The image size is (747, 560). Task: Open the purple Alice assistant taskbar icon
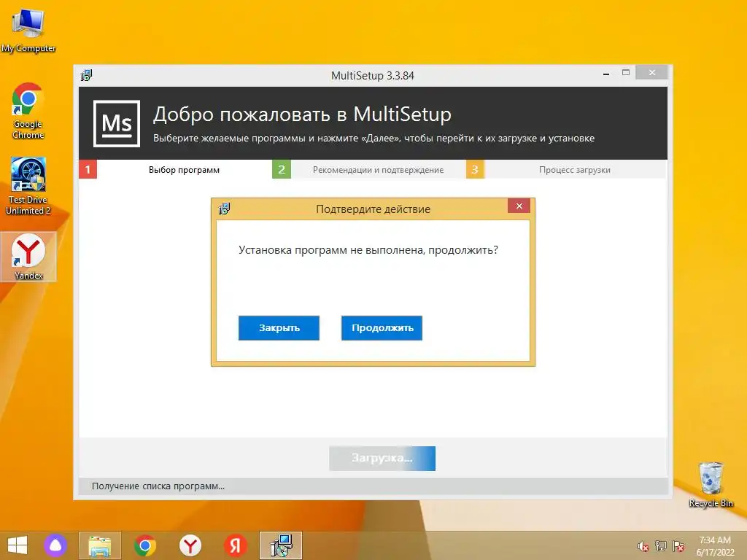[x=55, y=545]
